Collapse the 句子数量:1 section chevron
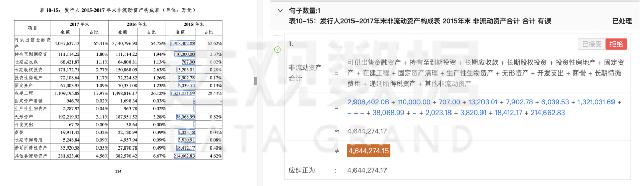Screen dimensions: 644x186 click(x=280, y=10)
